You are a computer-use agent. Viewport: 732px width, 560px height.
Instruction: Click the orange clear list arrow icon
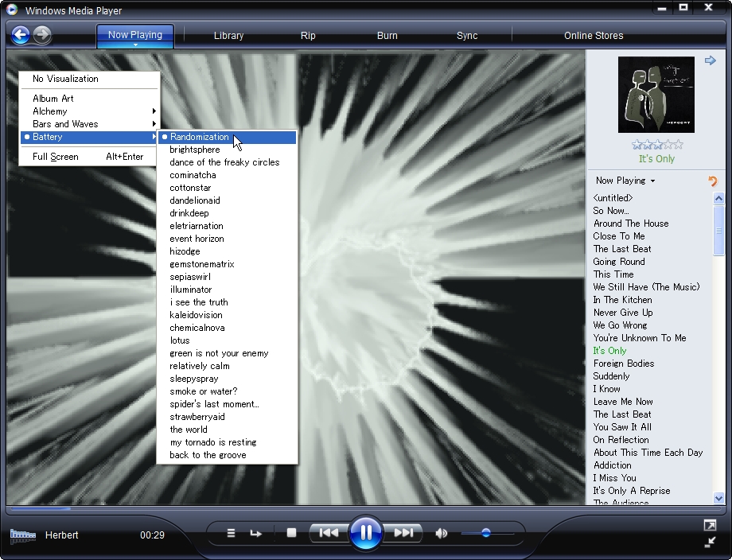pos(712,181)
